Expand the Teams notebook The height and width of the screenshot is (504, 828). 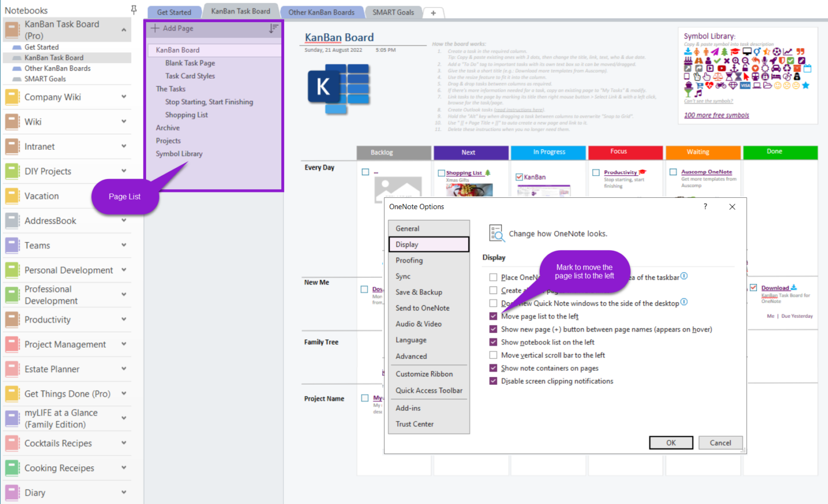click(x=124, y=245)
